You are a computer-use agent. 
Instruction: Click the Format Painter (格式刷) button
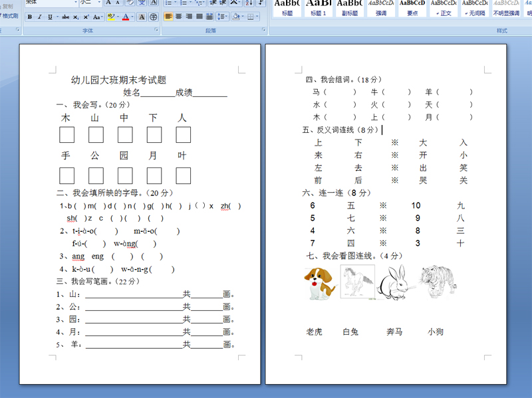pyautogui.click(x=9, y=15)
